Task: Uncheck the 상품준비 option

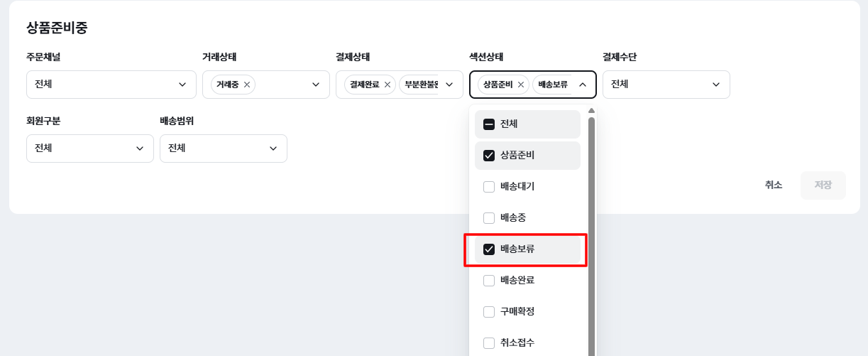Action: (489, 156)
